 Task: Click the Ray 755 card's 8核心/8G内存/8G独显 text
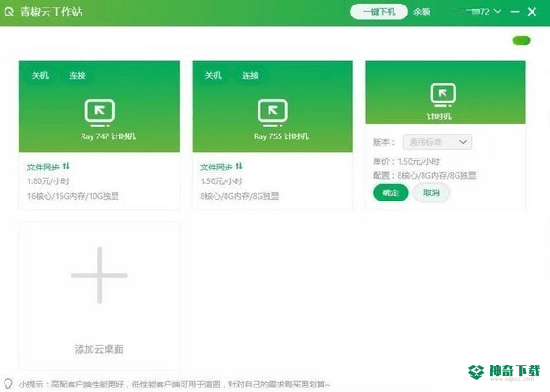(239, 196)
